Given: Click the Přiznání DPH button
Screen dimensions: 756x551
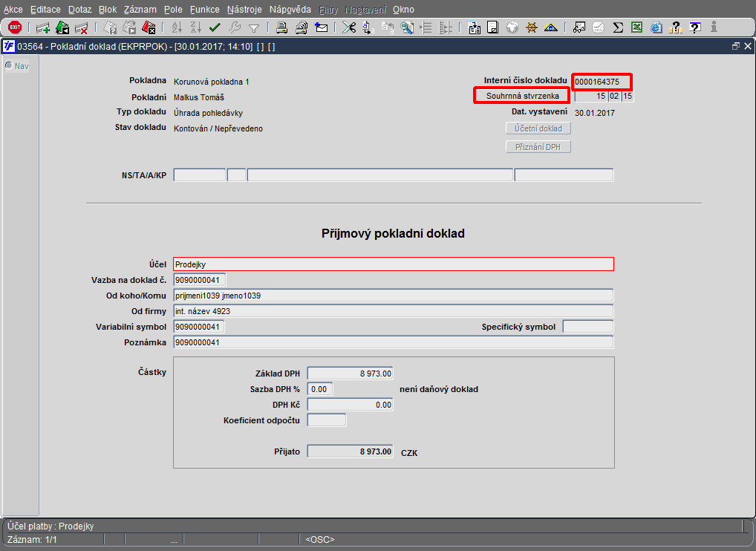Looking at the screenshot, I should 538,147.
